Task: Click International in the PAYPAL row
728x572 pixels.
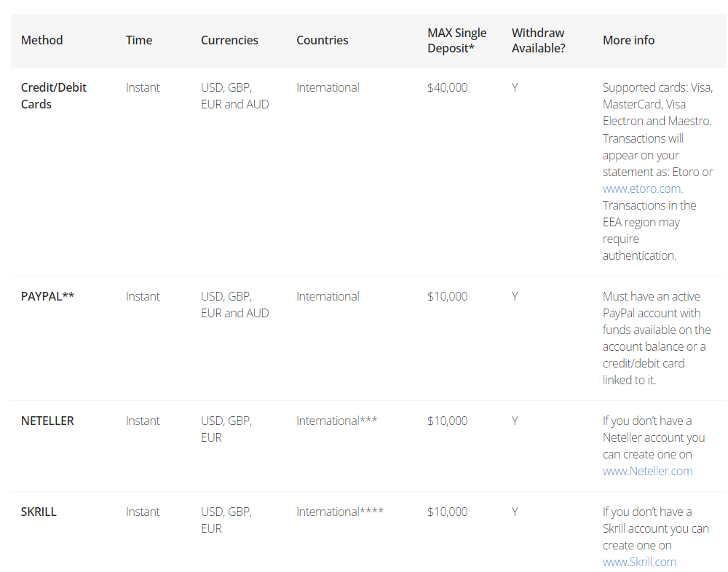Action: click(x=328, y=296)
